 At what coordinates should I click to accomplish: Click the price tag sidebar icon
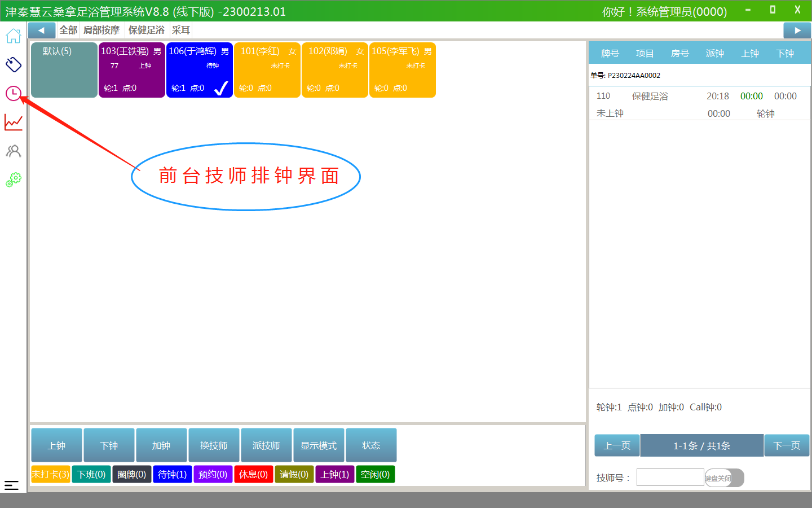[14, 64]
